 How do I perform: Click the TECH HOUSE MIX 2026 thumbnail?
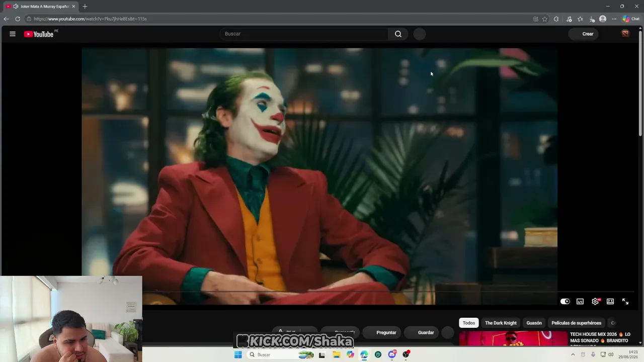(513, 338)
